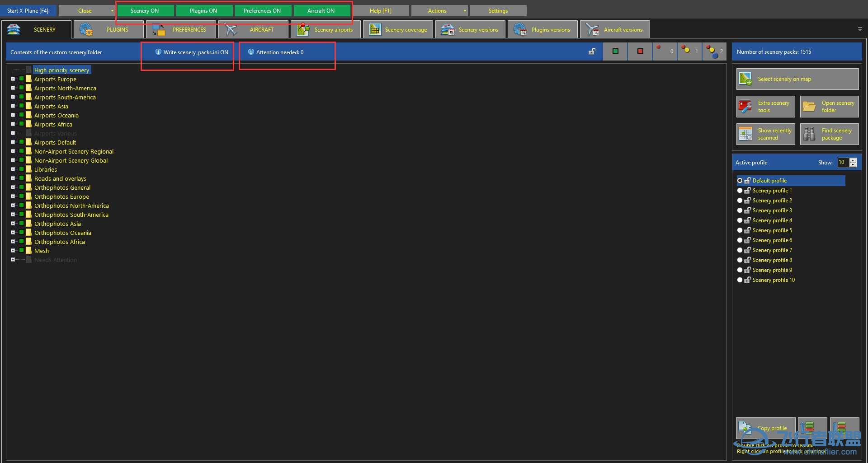Open the Close button dropdown arrow
This screenshot has width=868, height=463.
[112, 11]
